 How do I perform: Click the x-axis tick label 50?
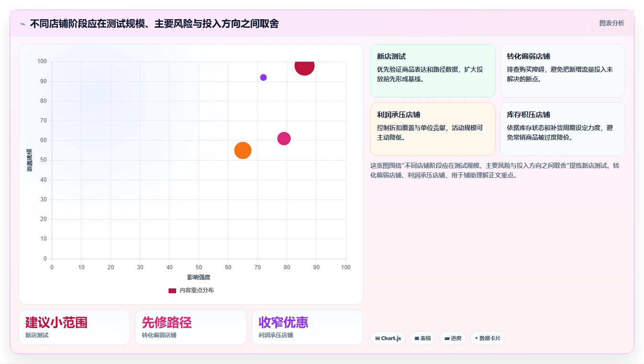pos(199,267)
